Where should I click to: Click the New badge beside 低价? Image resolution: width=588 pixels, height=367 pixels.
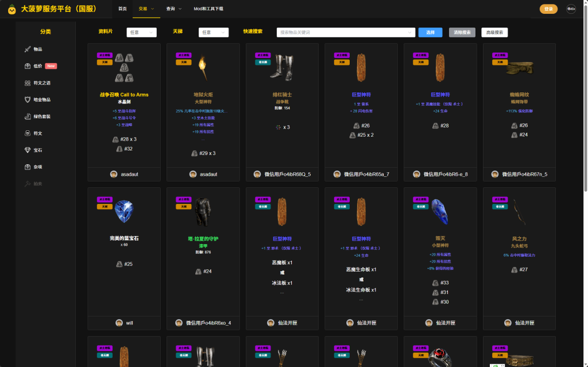(51, 66)
